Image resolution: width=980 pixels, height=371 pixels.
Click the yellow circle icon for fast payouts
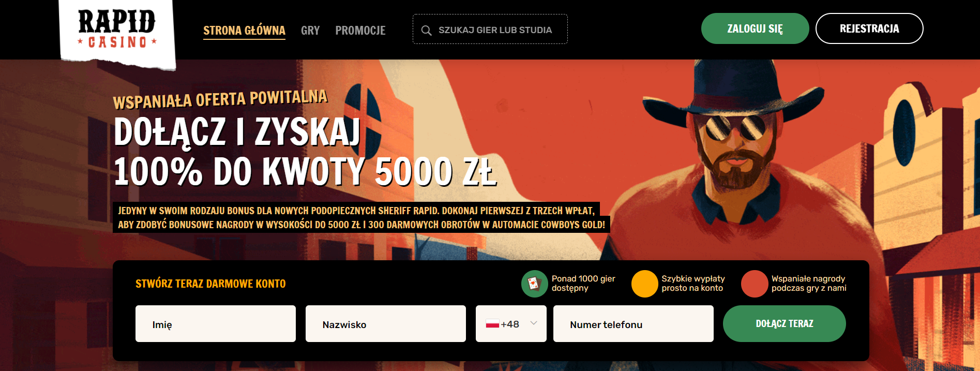(644, 284)
